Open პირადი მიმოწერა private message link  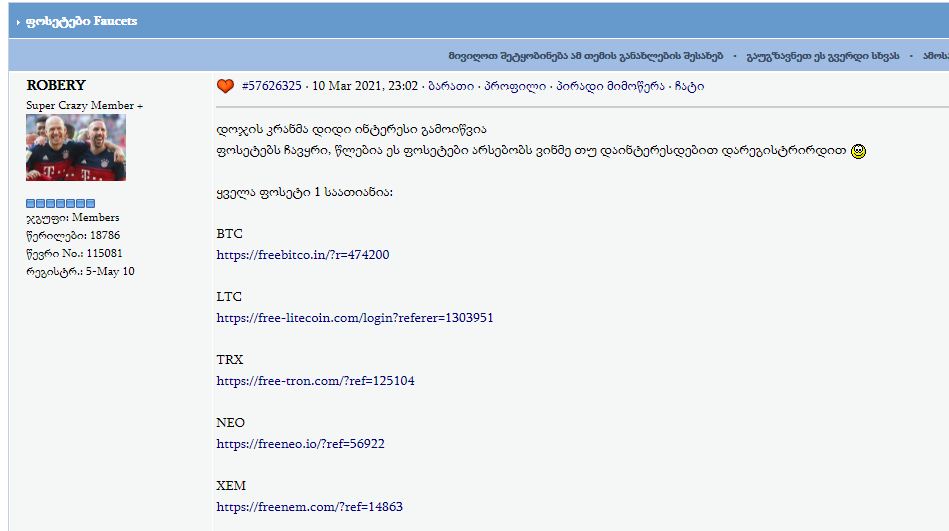[610, 86]
